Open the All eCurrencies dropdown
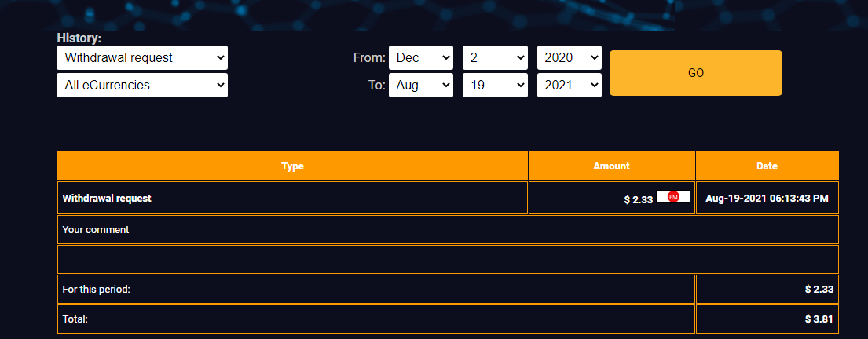Image resolution: width=868 pixels, height=339 pixels. pos(141,86)
